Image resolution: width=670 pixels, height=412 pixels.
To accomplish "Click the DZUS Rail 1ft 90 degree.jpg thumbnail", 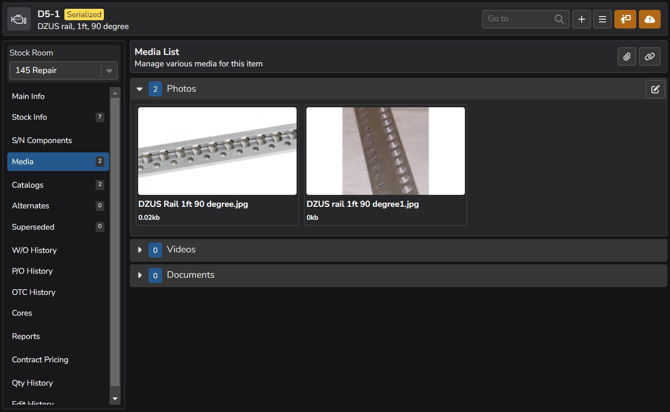I will pyautogui.click(x=217, y=151).
